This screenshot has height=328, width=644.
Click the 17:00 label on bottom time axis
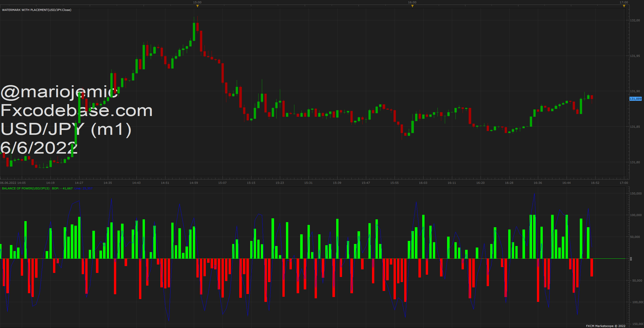624,183
